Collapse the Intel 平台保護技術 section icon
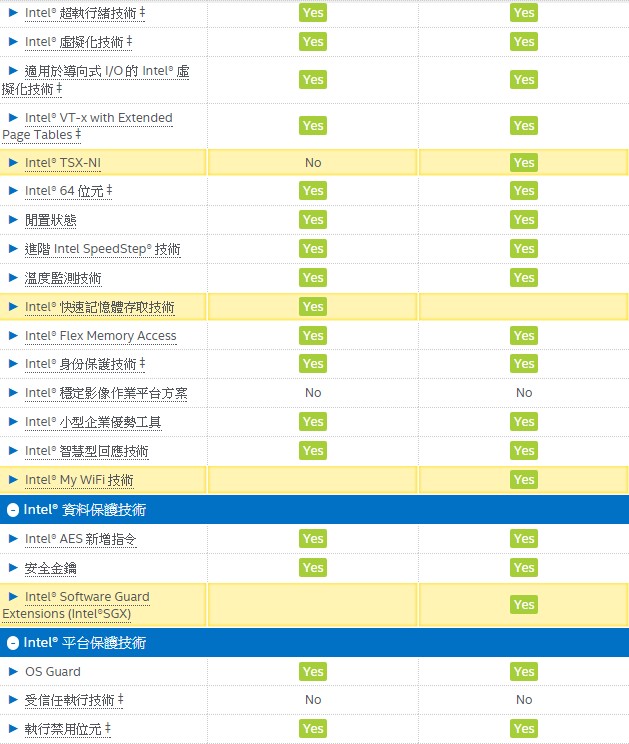The image size is (629, 744). tap(13, 643)
